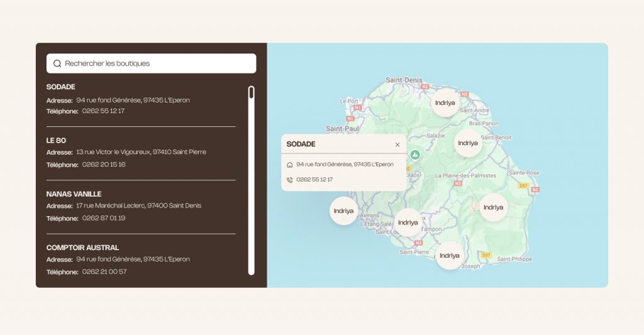Click the green mountain peak icon on map

point(415,155)
